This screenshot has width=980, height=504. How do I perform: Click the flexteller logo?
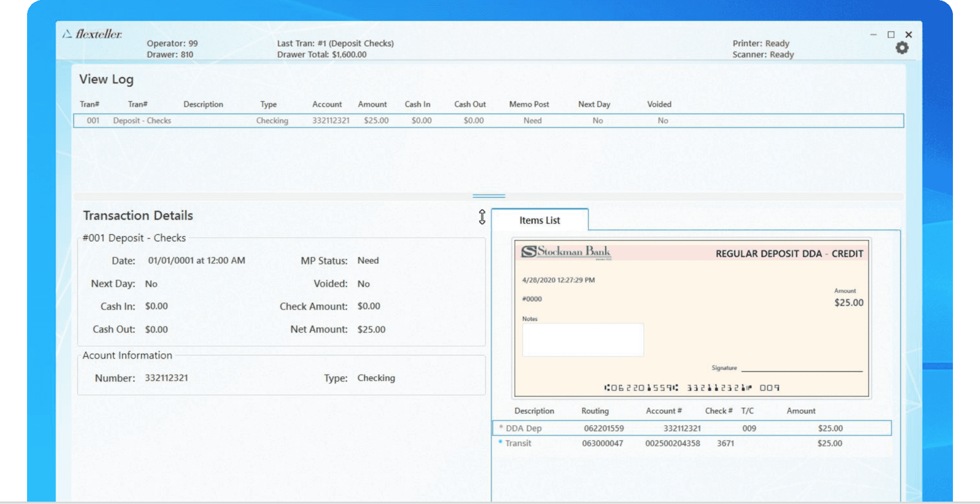click(92, 34)
